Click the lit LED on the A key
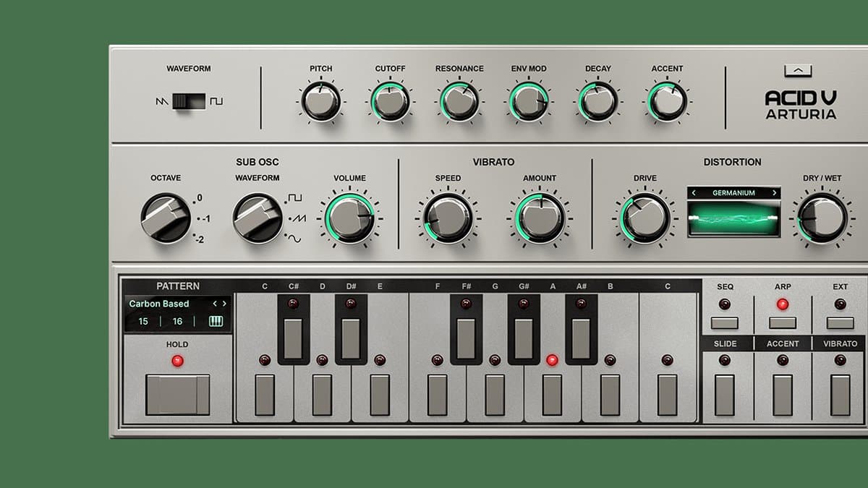The image size is (868, 488). click(552, 360)
